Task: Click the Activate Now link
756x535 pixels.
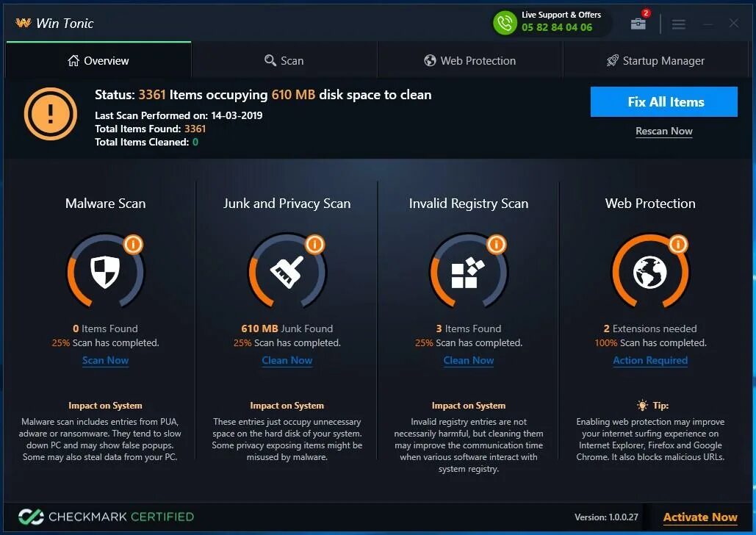Action: click(700, 517)
